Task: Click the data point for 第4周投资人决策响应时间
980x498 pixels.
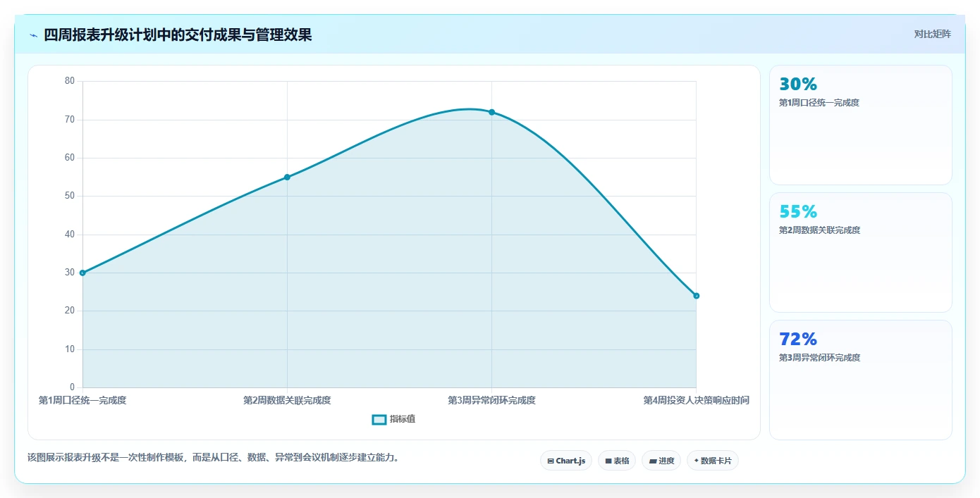Action: point(697,296)
